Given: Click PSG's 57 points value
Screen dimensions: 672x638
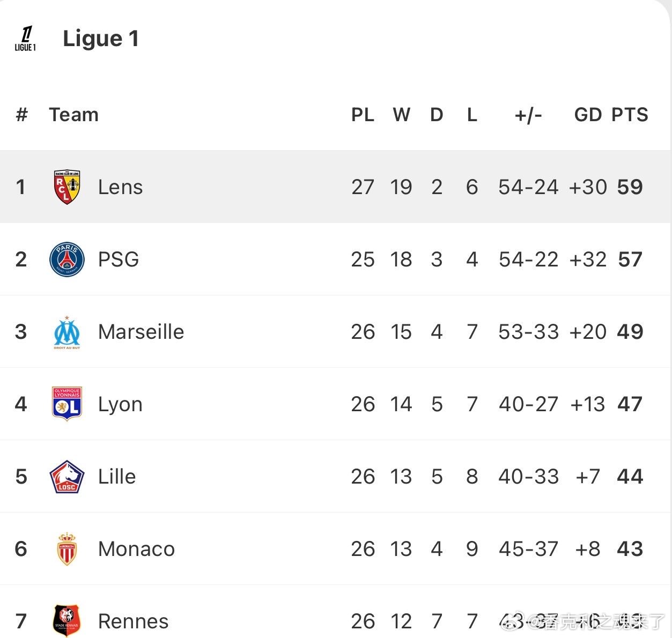Looking at the screenshot, I should 630,259.
